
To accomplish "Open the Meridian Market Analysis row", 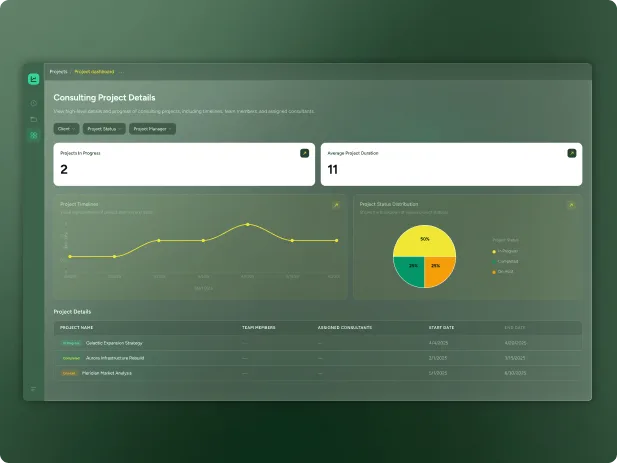I will 318,373.
